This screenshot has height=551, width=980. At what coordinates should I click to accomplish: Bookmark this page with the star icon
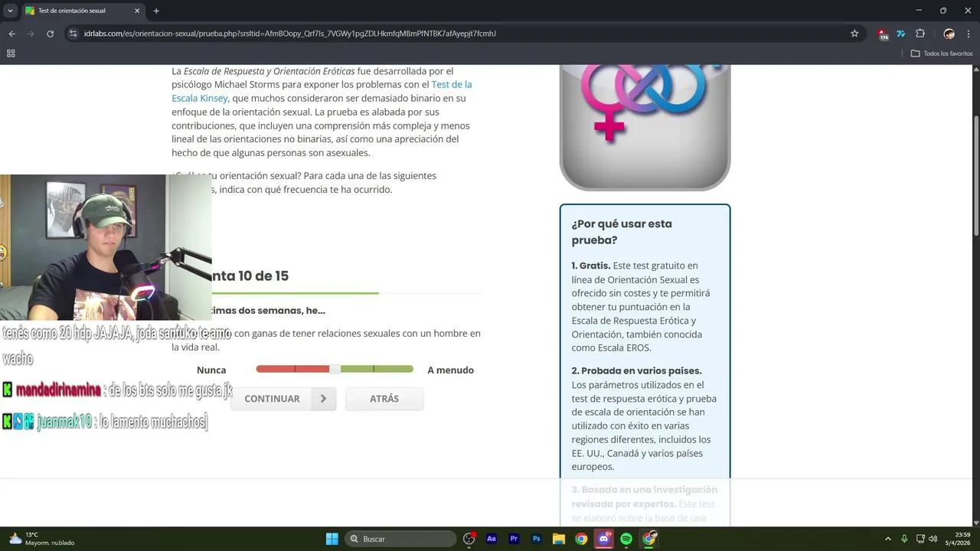coord(854,34)
